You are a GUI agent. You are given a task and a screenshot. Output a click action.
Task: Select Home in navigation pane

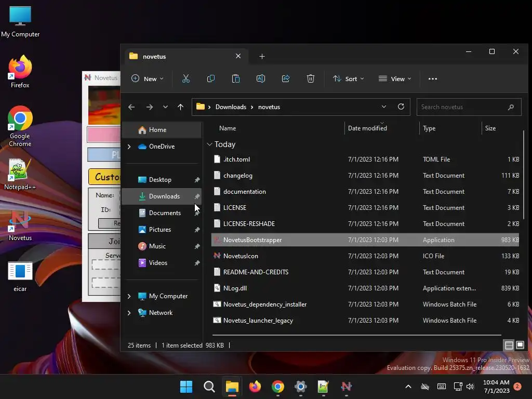[162, 130]
